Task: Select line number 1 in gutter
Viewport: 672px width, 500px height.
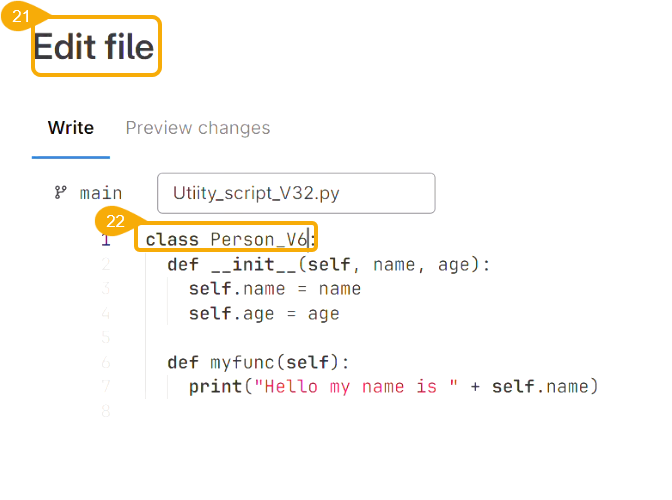Action: [106, 240]
